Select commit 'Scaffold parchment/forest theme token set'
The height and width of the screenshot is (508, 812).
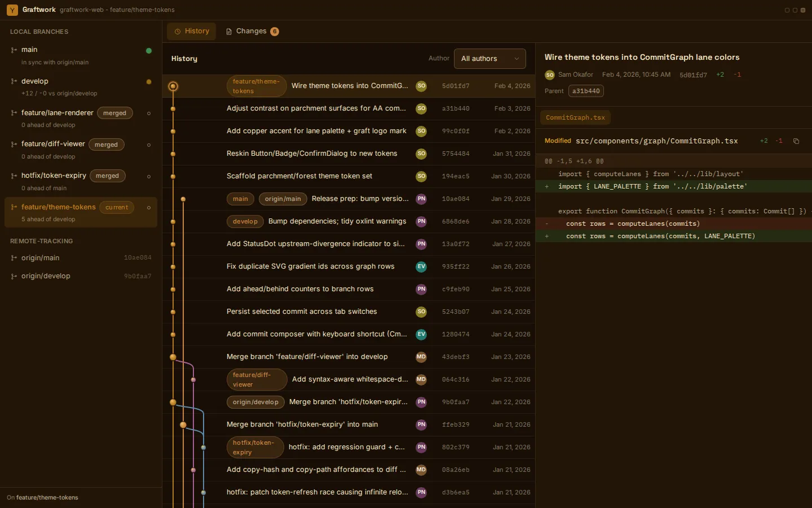coord(348,176)
